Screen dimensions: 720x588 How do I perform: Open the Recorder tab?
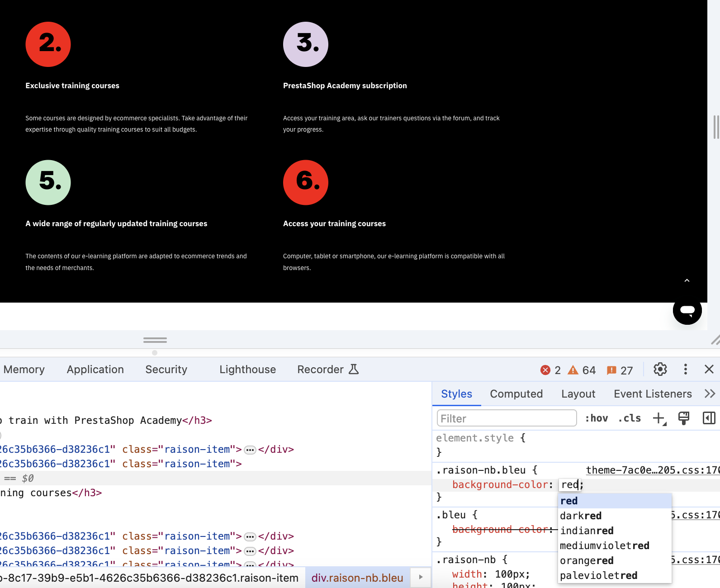(x=321, y=370)
